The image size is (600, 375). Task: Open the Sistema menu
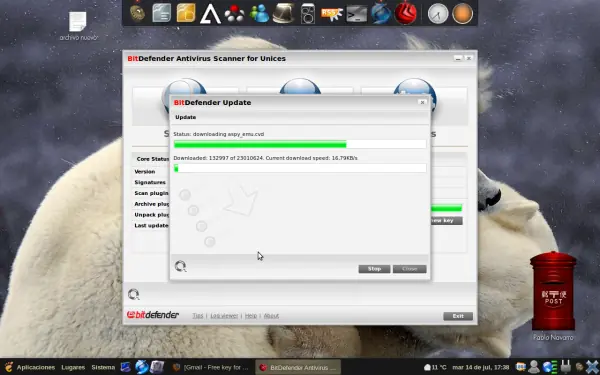pyautogui.click(x=103, y=367)
